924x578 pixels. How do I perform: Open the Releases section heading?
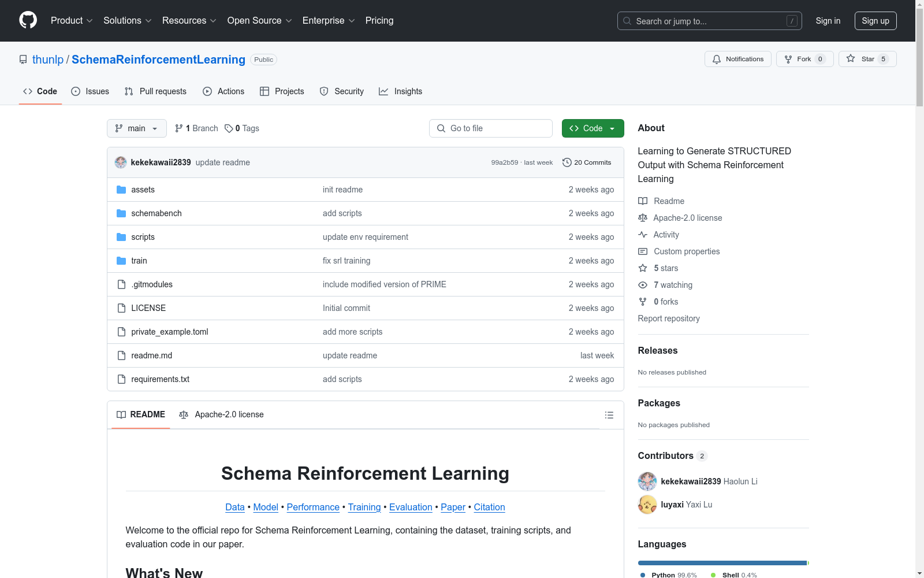click(658, 350)
